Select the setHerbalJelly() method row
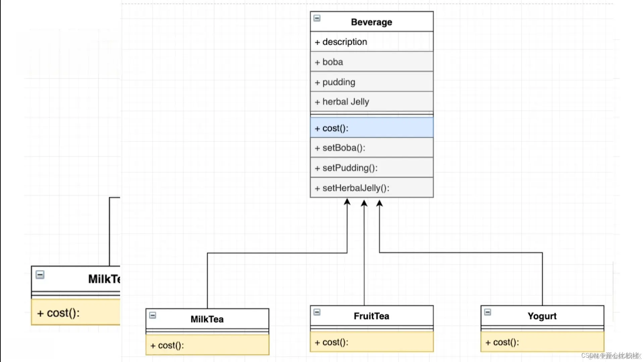 pyautogui.click(x=371, y=188)
